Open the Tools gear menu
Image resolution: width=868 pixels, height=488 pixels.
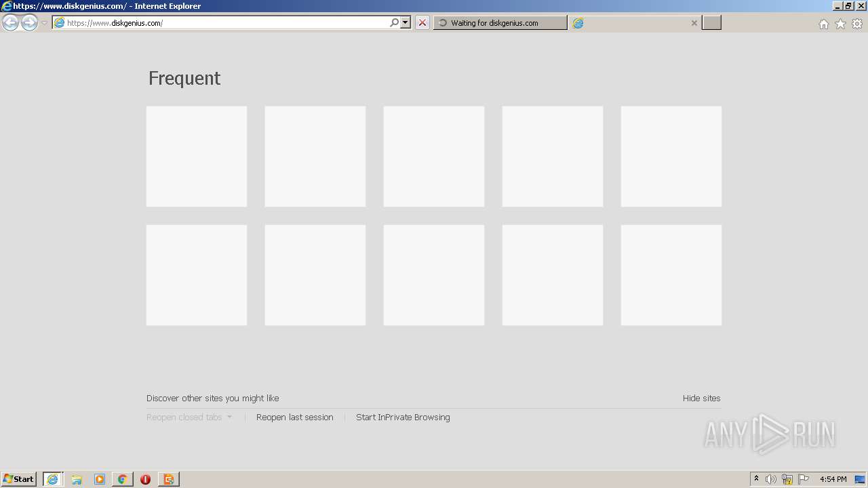pos(857,24)
